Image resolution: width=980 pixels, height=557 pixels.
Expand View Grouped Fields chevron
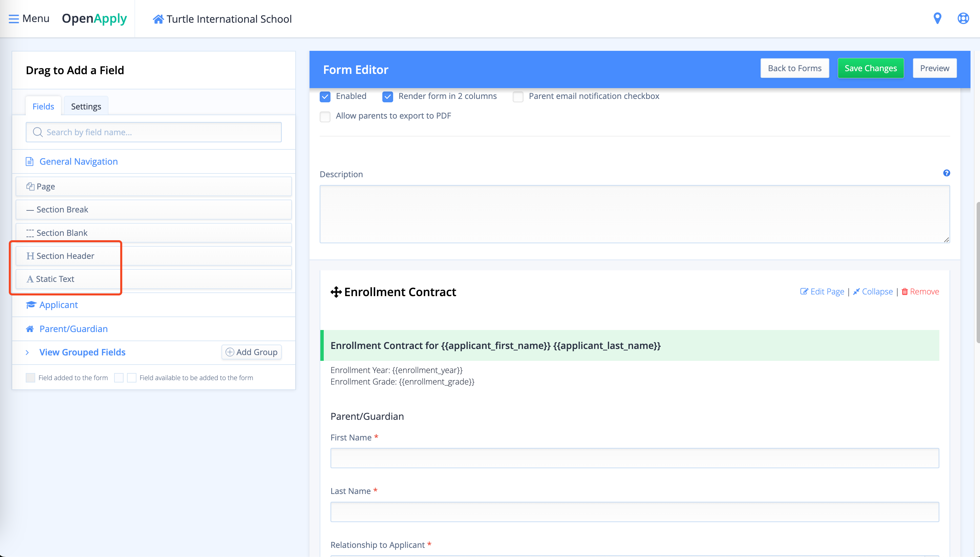pyautogui.click(x=27, y=352)
